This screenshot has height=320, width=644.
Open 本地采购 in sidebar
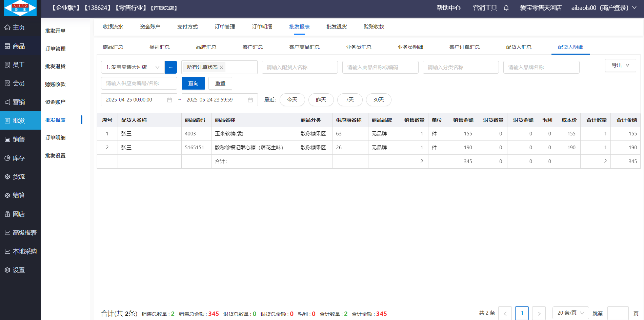20,251
